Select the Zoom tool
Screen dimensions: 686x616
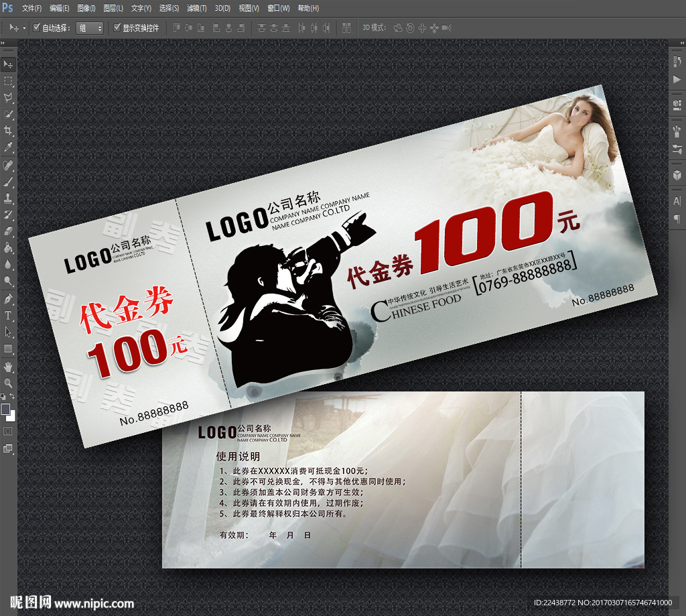pyautogui.click(x=8, y=383)
